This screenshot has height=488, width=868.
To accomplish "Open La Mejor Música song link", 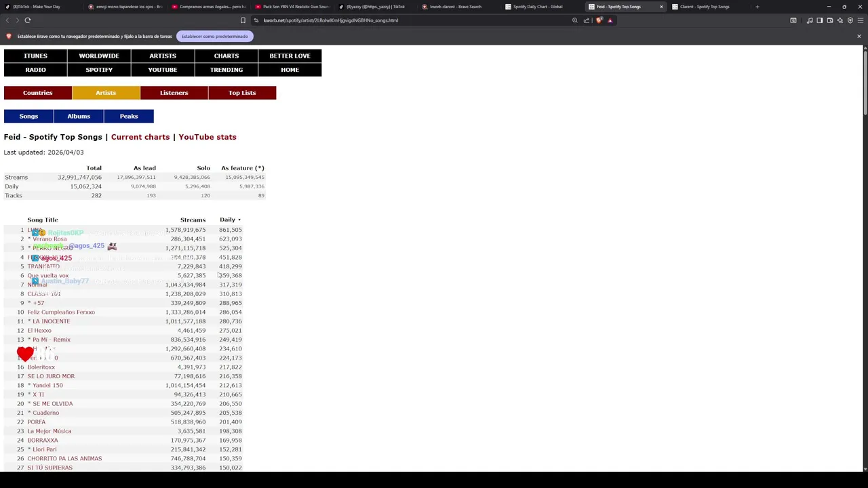I will click(49, 431).
